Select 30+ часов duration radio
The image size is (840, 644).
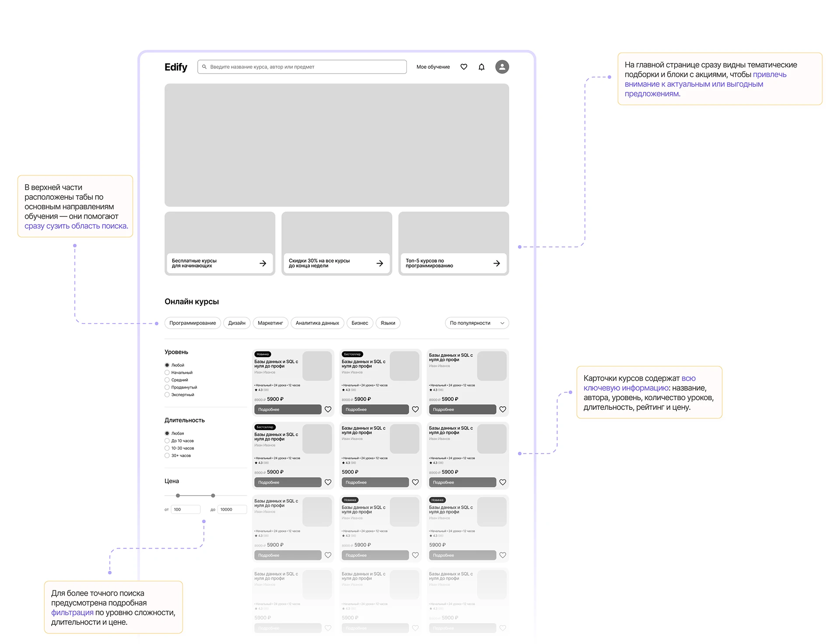pyautogui.click(x=167, y=456)
